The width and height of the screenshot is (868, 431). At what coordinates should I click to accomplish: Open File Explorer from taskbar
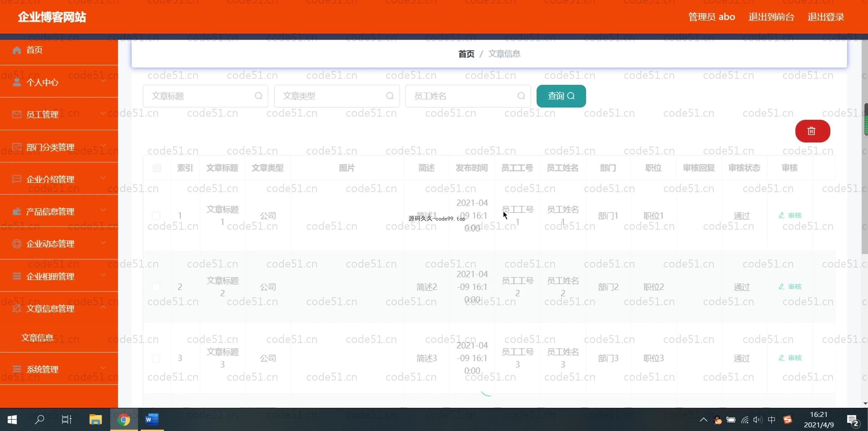(x=96, y=420)
